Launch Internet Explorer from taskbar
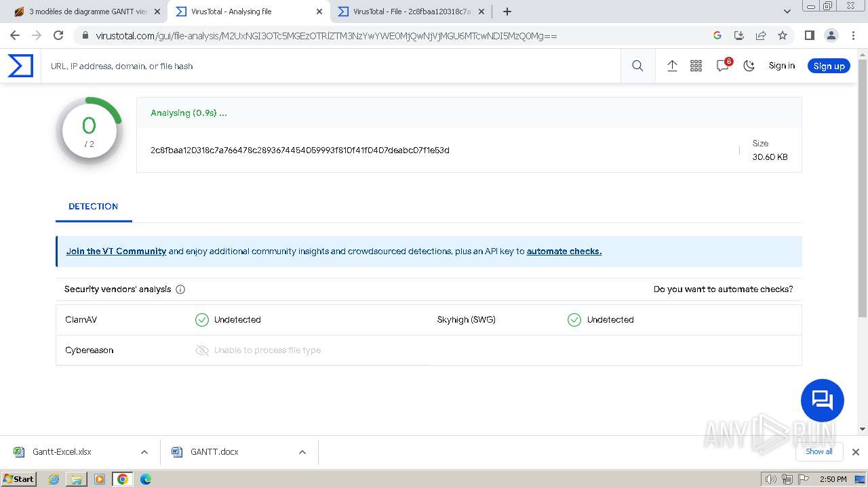The height and width of the screenshot is (488, 868). (x=54, y=479)
